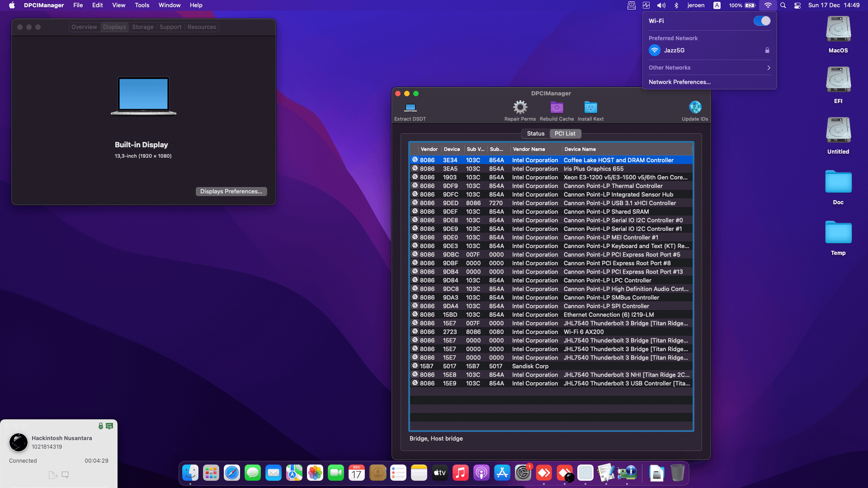This screenshot has width=868, height=488.
Task: Open Network Preferences from the Wi-Fi menu
Action: (679, 82)
